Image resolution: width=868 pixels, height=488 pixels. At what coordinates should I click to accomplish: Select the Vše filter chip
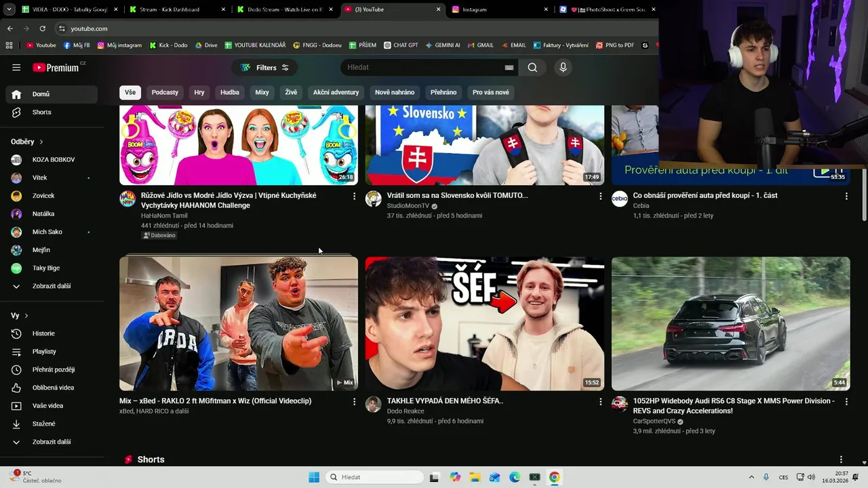pyautogui.click(x=130, y=92)
